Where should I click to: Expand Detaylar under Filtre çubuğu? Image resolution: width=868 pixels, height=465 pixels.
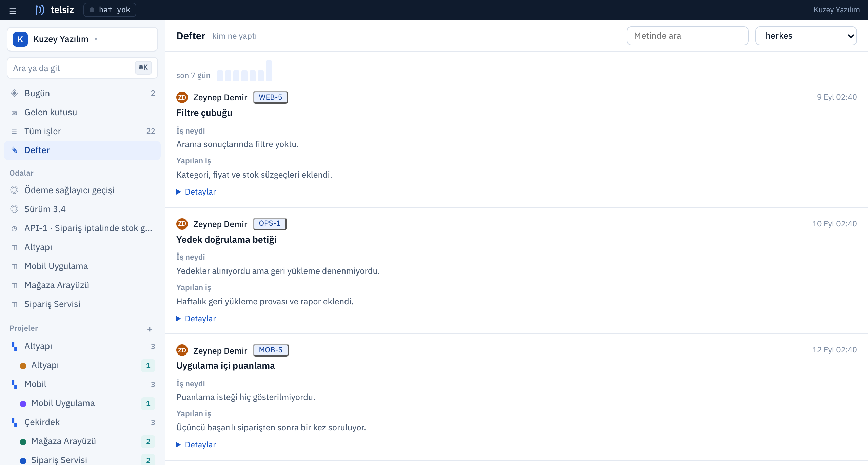pos(196,192)
